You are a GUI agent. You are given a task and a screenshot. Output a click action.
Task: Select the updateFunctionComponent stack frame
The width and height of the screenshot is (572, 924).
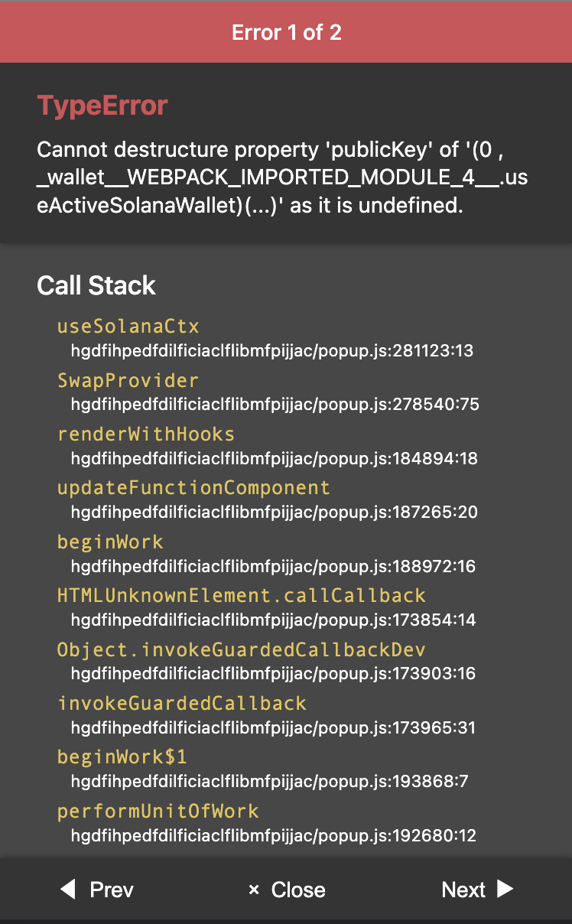tap(193, 488)
